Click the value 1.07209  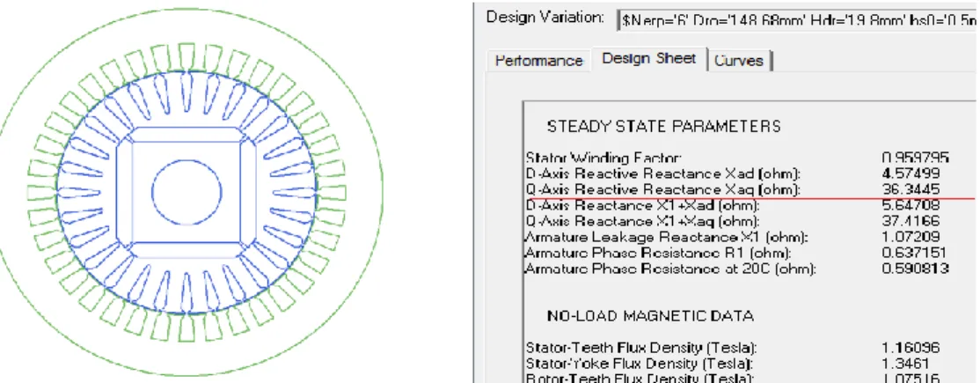tap(911, 237)
